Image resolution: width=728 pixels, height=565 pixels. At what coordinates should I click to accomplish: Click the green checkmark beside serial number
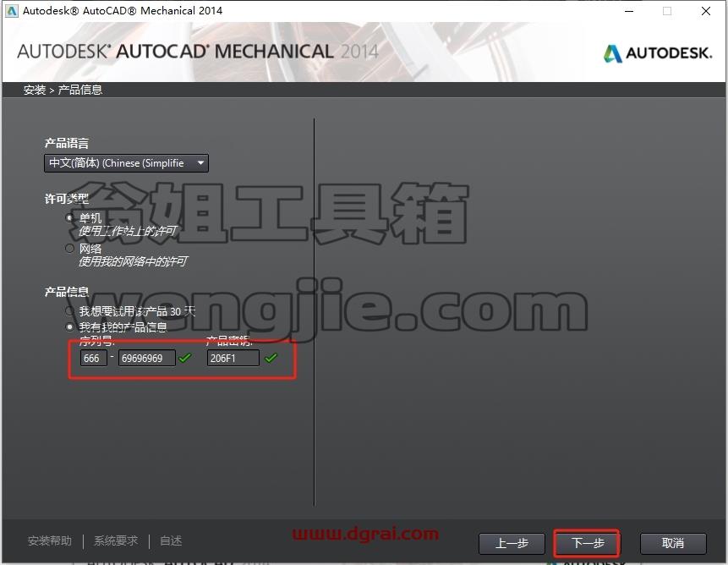pyautogui.click(x=185, y=358)
